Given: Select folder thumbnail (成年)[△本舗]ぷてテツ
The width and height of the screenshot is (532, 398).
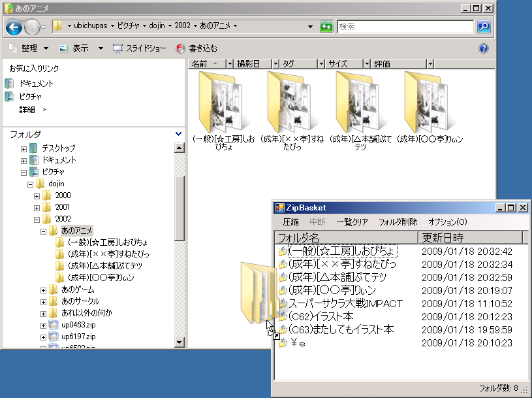Looking at the screenshot, I should tap(361, 110).
